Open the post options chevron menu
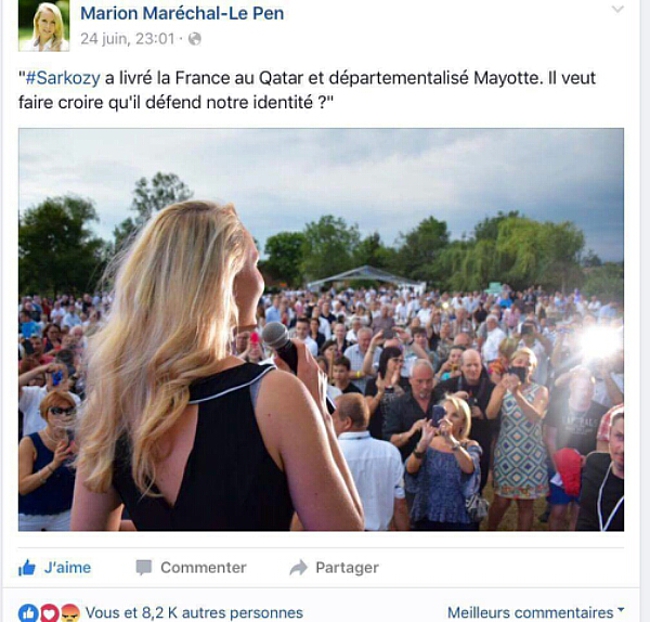Viewport: 650px width, 622px height. (x=618, y=9)
